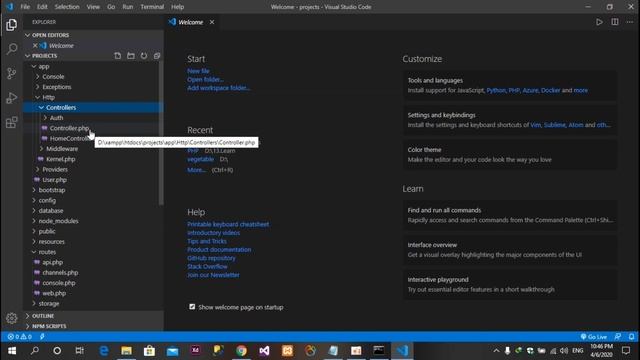Open User.php file
This screenshot has height=360, width=640.
pyautogui.click(x=54, y=180)
